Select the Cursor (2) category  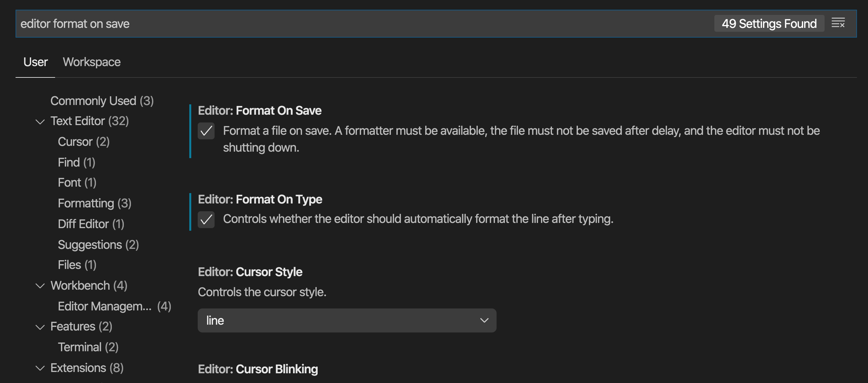(x=84, y=142)
